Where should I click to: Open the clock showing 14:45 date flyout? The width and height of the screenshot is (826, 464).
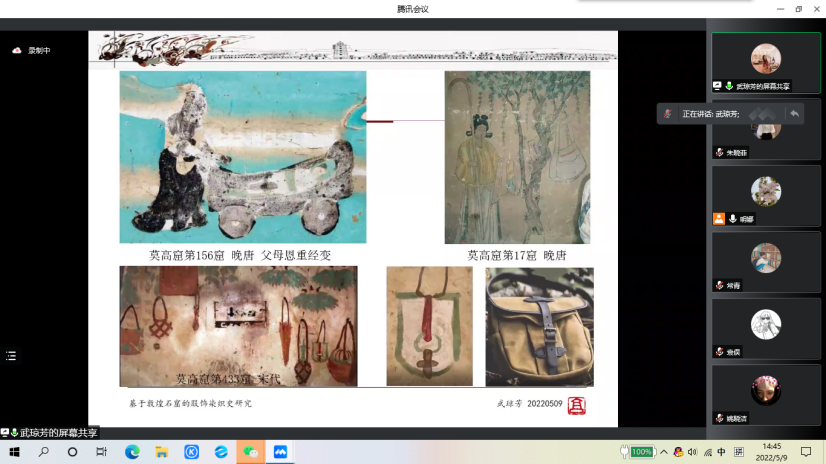(771, 452)
